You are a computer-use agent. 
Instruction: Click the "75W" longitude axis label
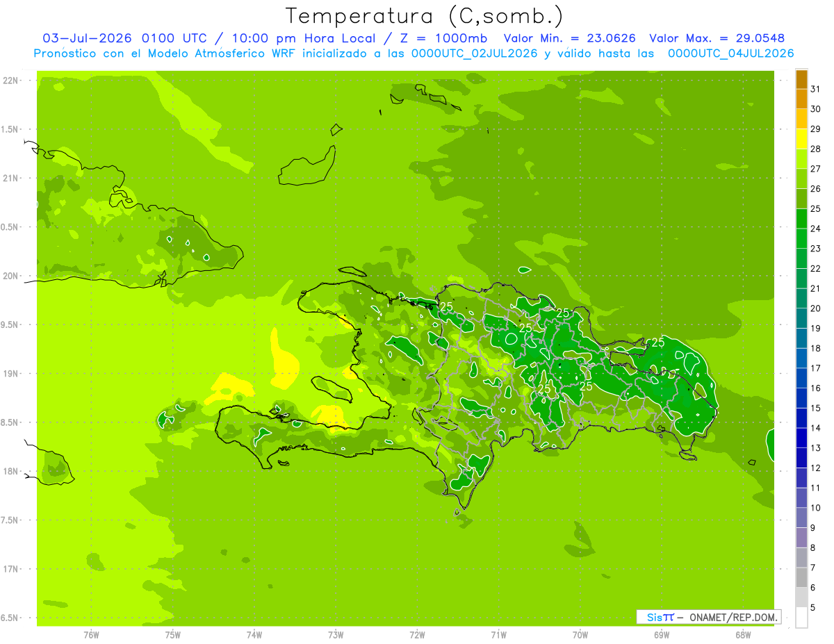pos(173,635)
